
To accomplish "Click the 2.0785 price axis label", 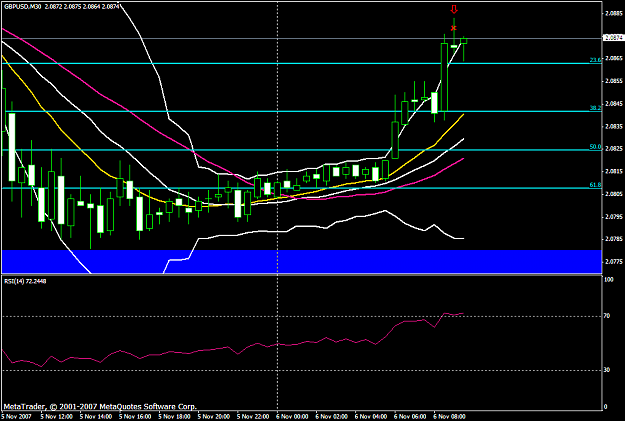I will [614, 239].
